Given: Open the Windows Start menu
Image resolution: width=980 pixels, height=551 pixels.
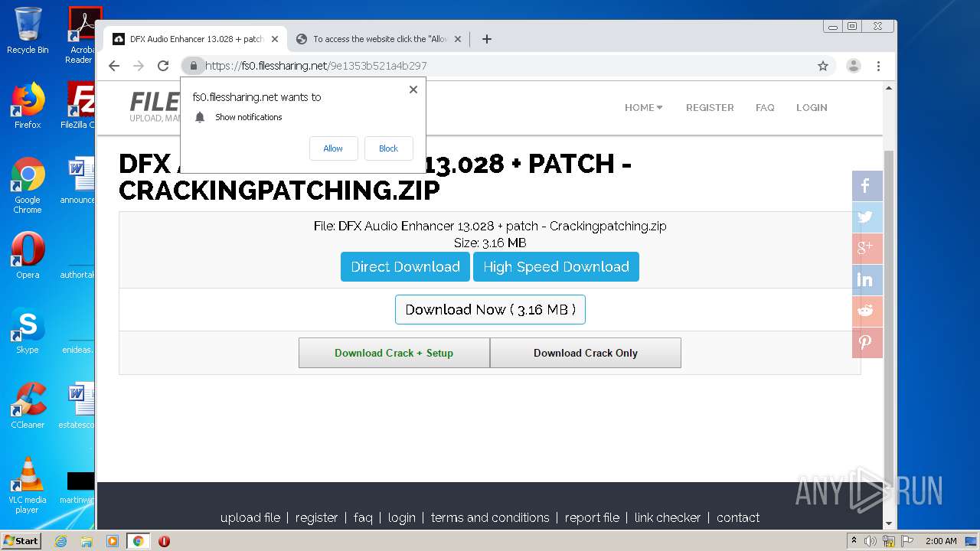Looking at the screenshot, I should point(21,541).
